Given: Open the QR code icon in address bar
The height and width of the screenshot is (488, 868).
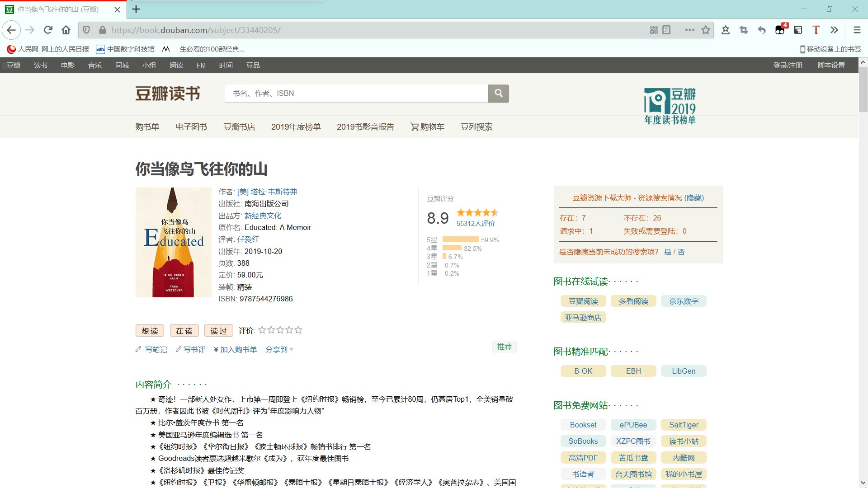Looking at the screenshot, I should 654,30.
